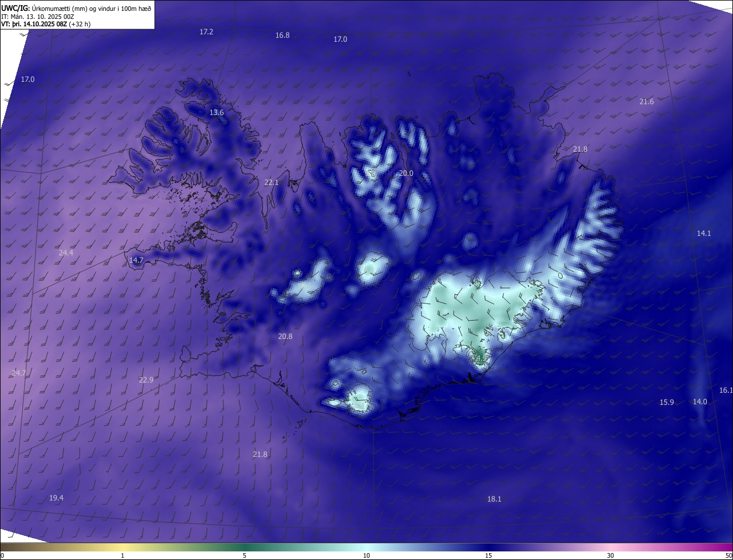
Task: Click the '50' label on the color scale
Action: click(728, 555)
